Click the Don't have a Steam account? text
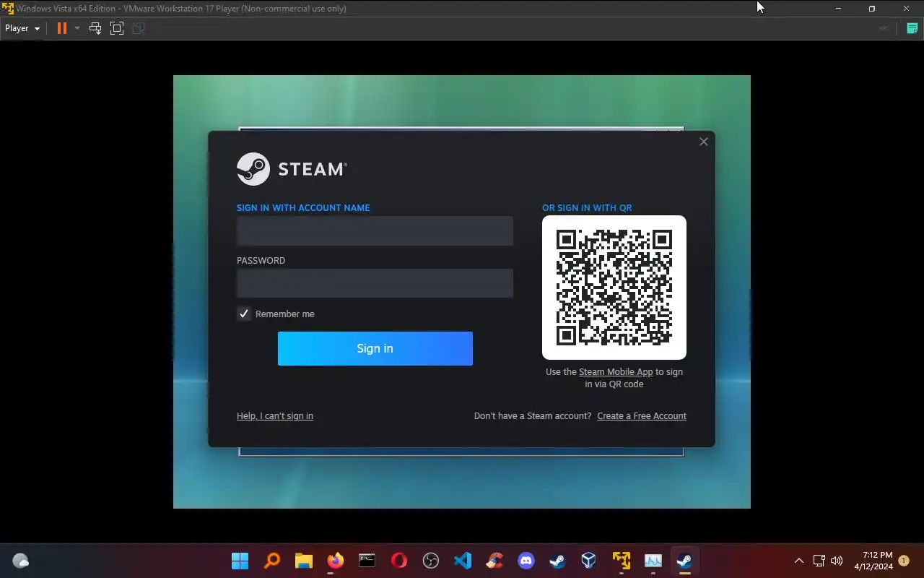This screenshot has height=578, width=924. [533, 416]
